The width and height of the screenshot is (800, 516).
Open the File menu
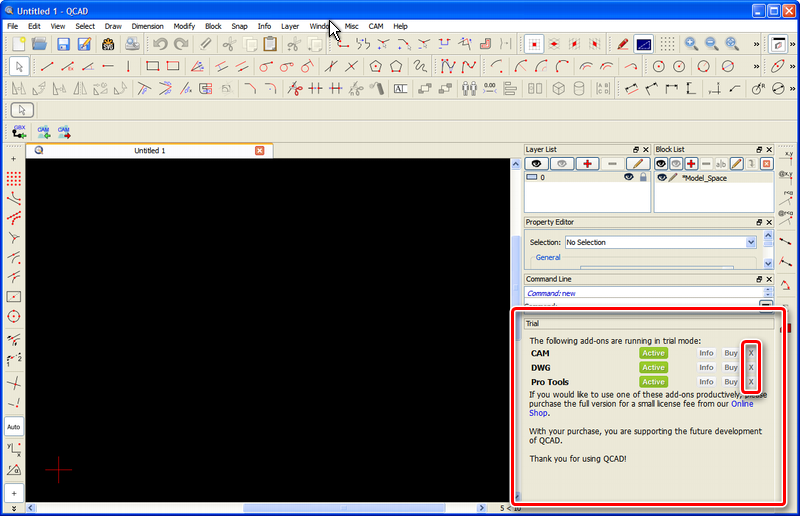point(12,26)
